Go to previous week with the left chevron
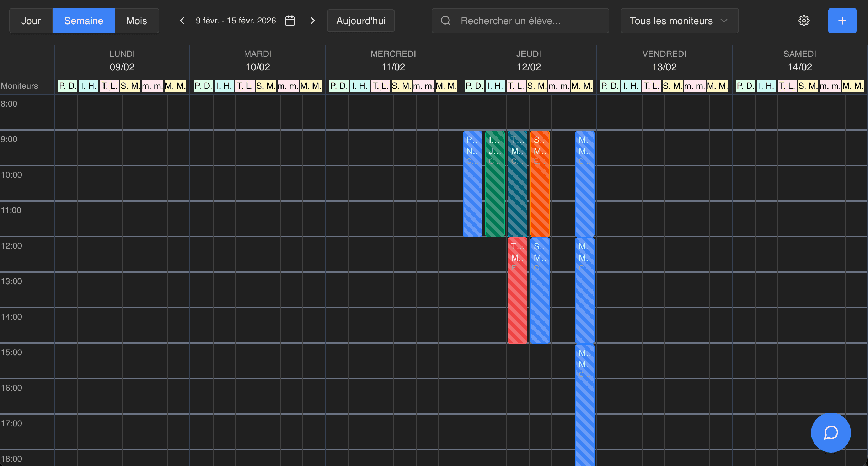 click(x=182, y=20)
